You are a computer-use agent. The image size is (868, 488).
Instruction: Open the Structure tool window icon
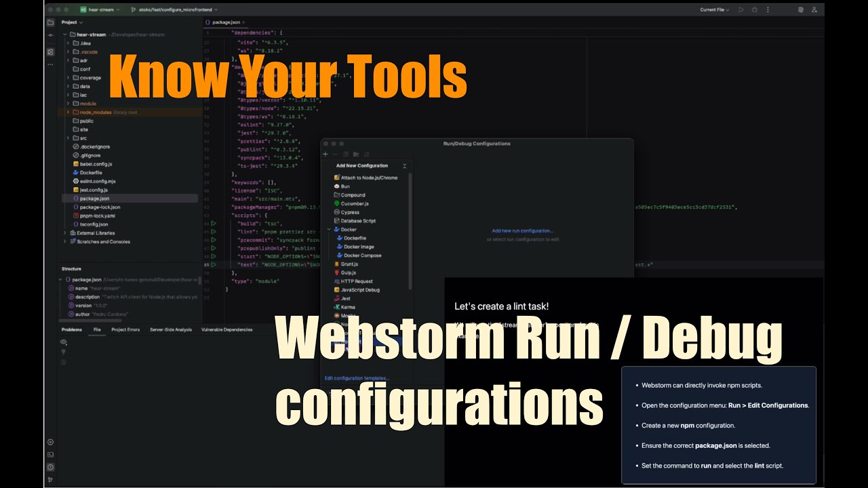click(50, 52)
